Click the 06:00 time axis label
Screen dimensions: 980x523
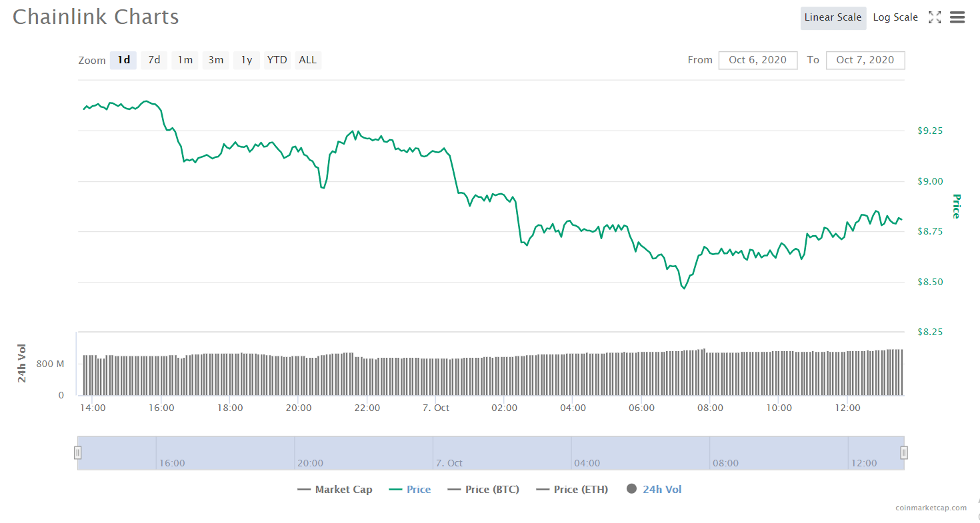pos(642,408)
